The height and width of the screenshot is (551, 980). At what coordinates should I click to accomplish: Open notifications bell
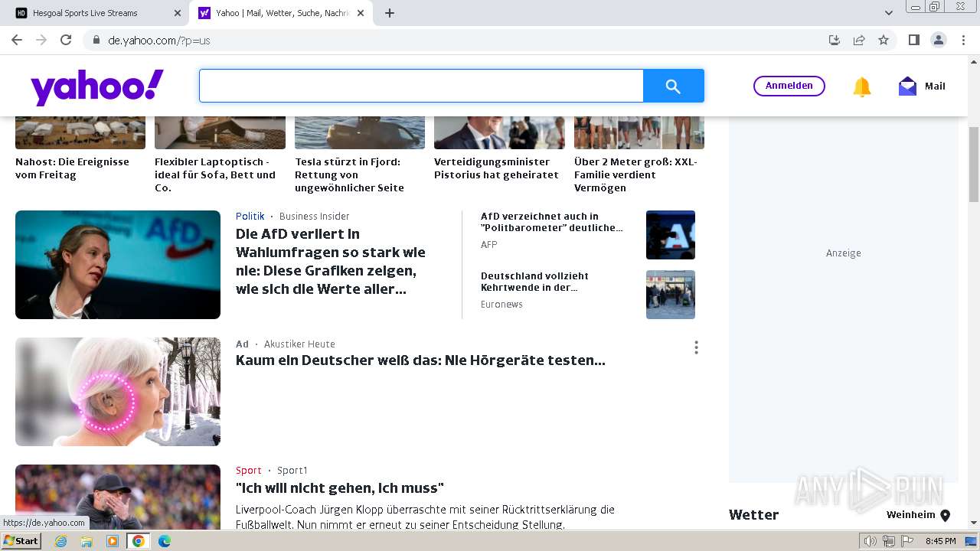pyautogui.click(x=862, y=86)
